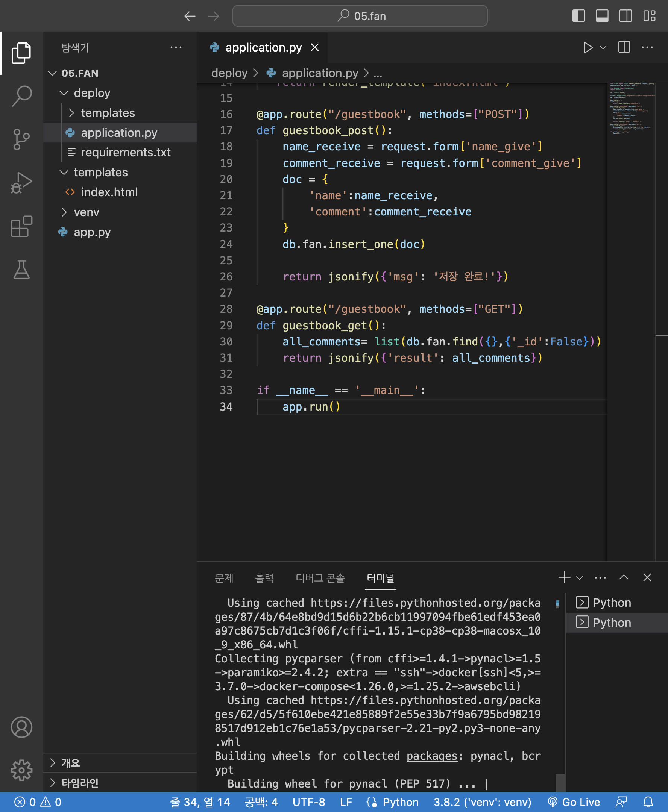Switch to the 터미널 terminal tab

tap(381, 578)
